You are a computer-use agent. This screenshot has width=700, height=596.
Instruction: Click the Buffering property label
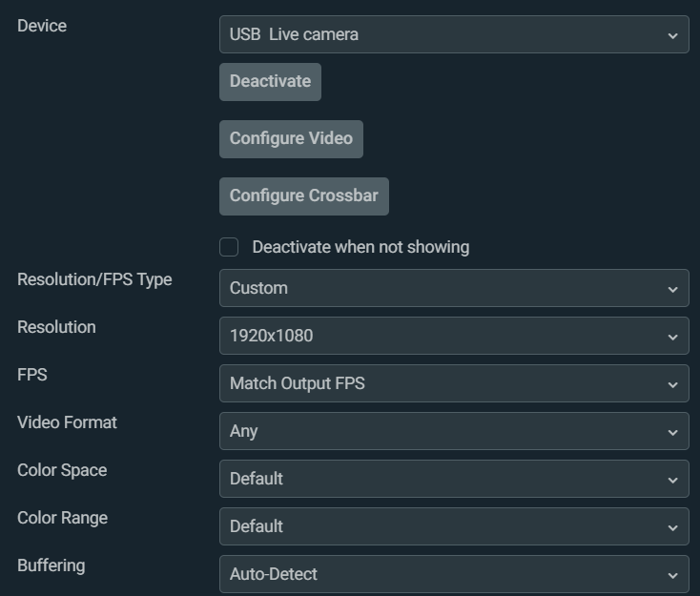point(51,565)
